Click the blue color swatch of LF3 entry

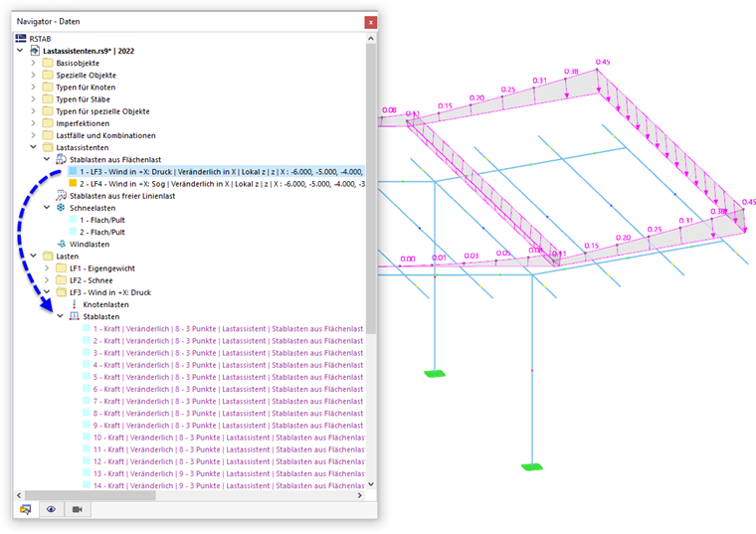click(x=73, y=171)
